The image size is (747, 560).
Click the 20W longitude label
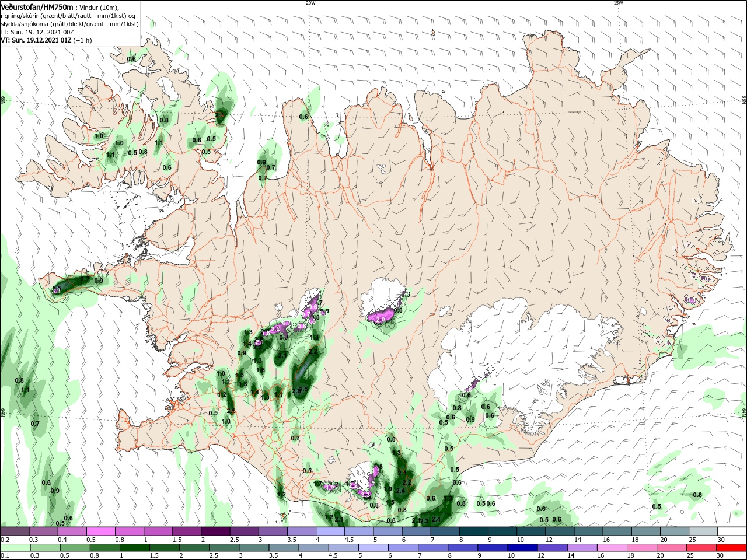(x=310, y=3)
